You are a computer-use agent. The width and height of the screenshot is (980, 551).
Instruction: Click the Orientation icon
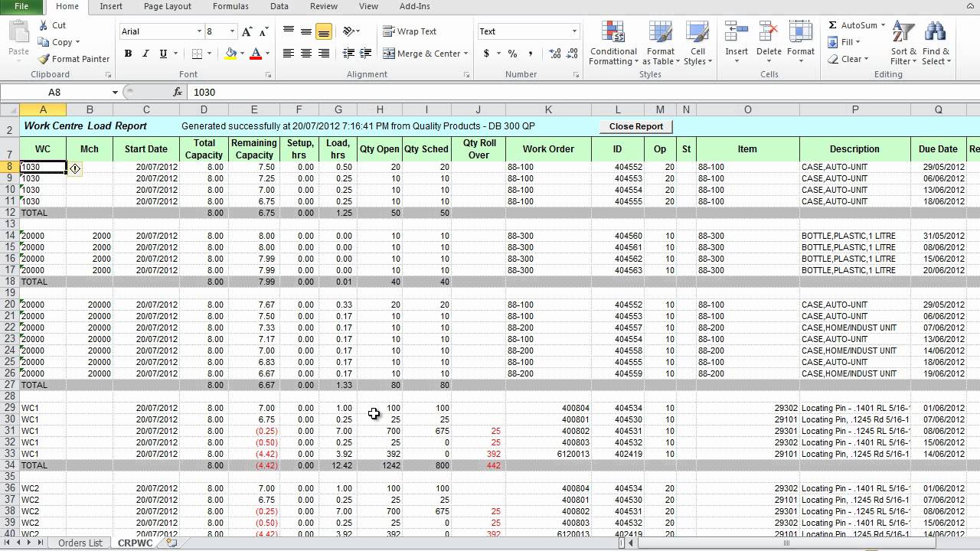pyautogui.click(x=349, y=31)
